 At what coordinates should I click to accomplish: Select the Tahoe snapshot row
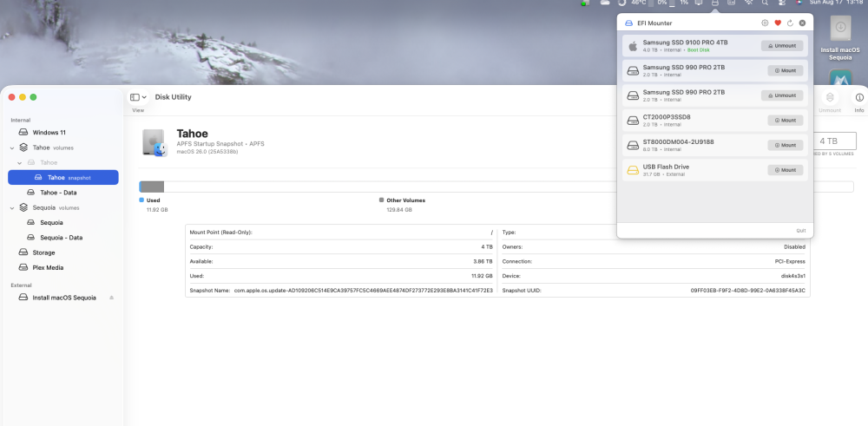63,178
